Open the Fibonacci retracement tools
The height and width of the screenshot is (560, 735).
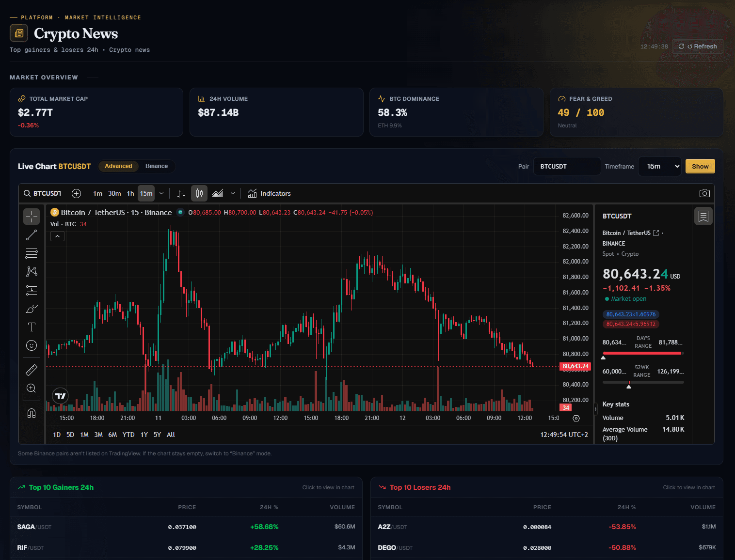point(32,253)
